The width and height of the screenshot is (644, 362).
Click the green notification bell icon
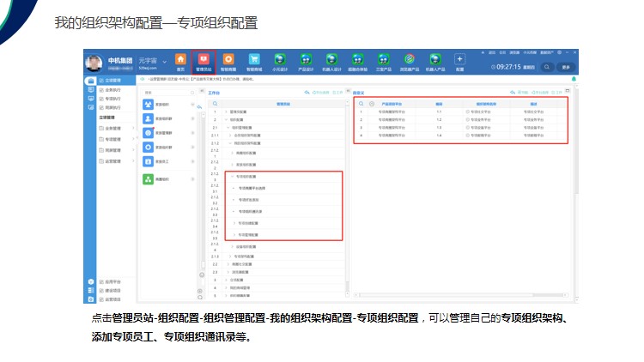[x=573, y=78]
